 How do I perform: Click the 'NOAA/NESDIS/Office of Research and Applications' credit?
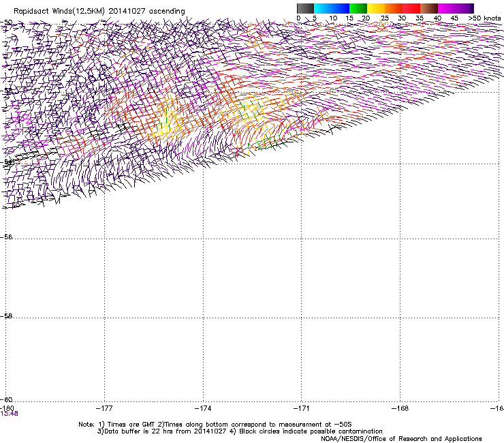click(401, 439)
